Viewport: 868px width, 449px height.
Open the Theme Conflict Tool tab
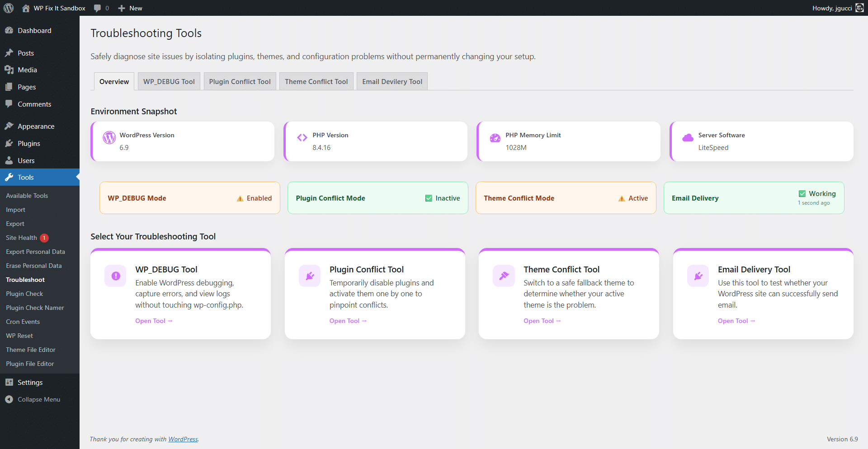[316, 81]
